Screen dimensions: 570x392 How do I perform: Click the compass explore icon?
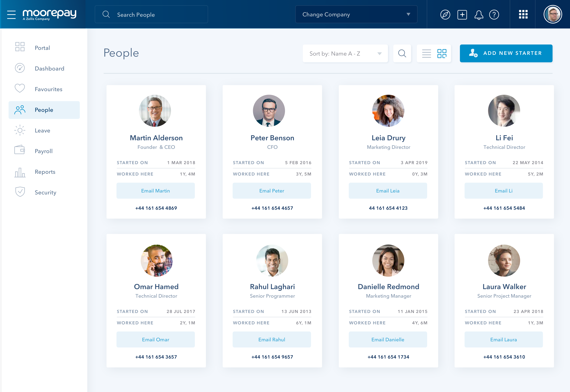pyautogui.click(x=445, y=14)
